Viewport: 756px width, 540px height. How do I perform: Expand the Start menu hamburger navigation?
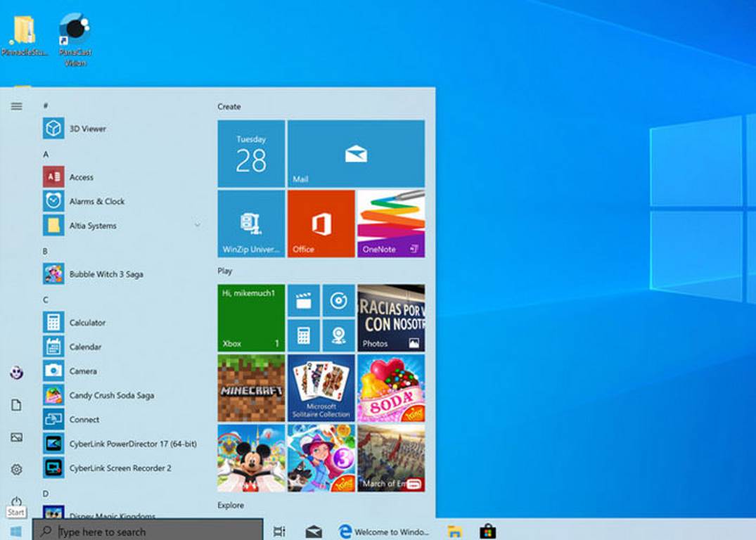click(17, 106)
